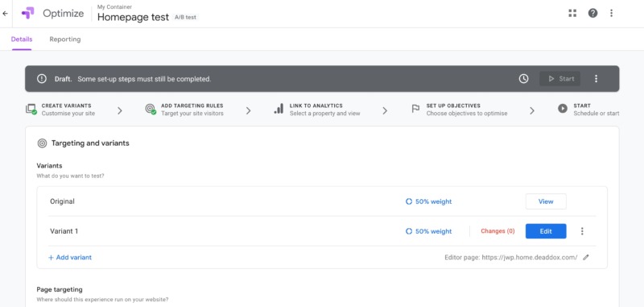Adjust Original 50% weight
This screenshot has height=307, width=644.
(428, 201)
